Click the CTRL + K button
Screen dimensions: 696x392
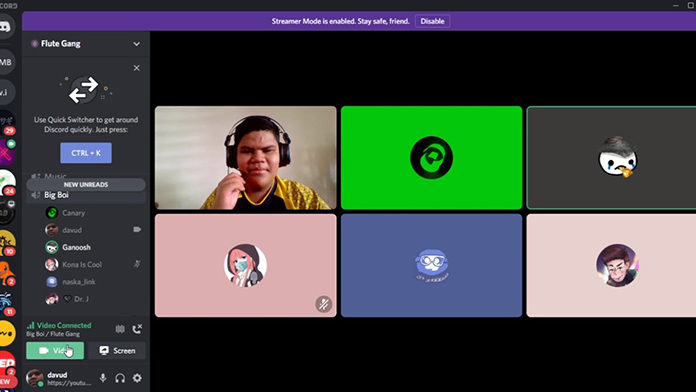(x=86, y=153)
